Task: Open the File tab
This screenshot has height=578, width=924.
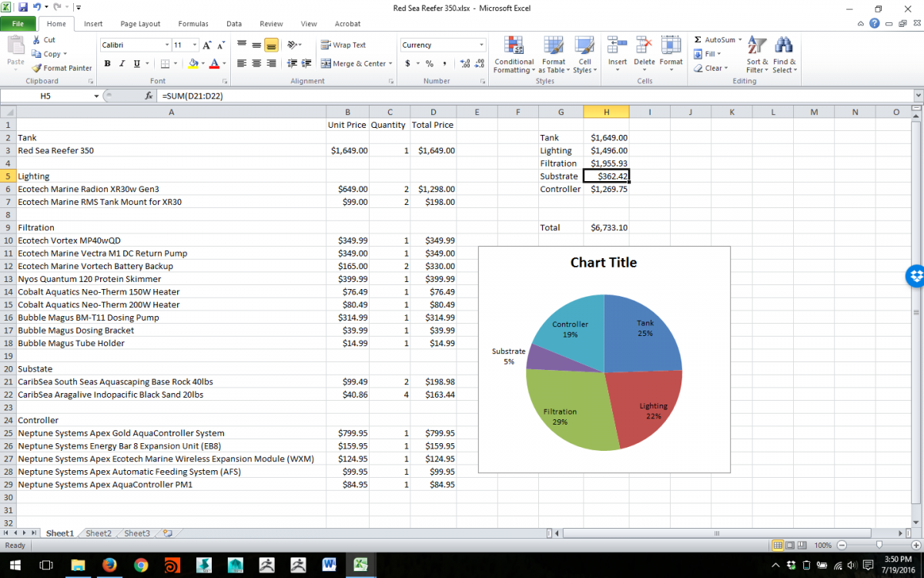Action: 18,24
